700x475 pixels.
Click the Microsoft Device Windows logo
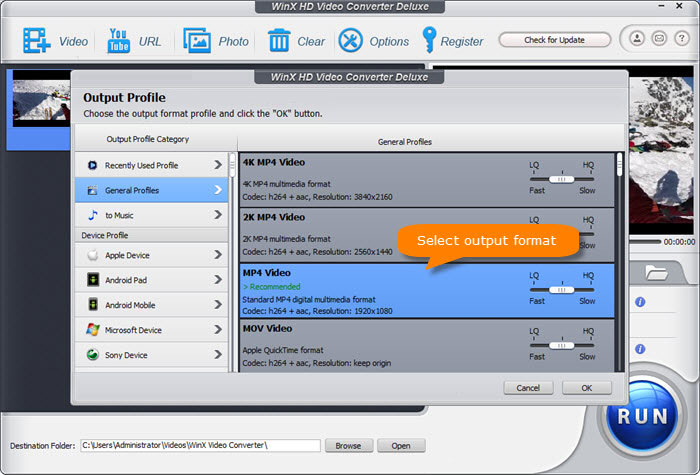[x=93, y=330]
